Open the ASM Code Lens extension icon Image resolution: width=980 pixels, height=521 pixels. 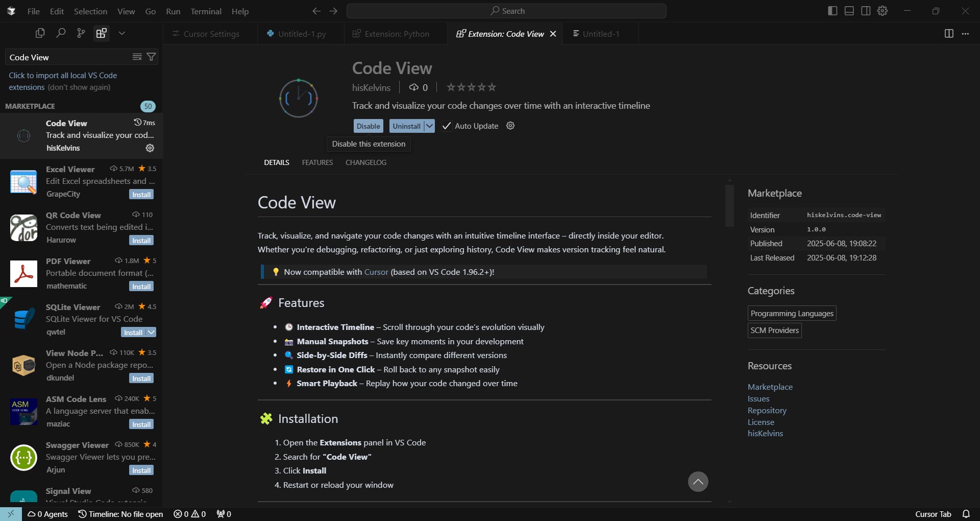pos(23,412)
